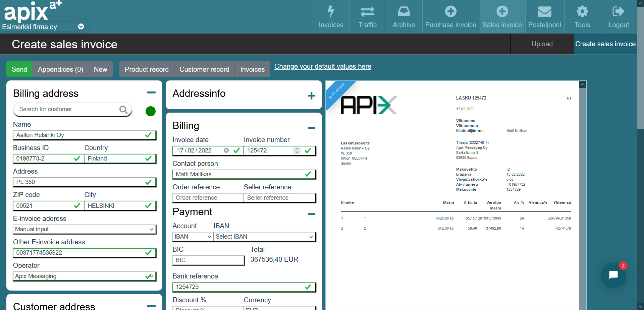Log out using the Logout icon

[x=618, y=16]
